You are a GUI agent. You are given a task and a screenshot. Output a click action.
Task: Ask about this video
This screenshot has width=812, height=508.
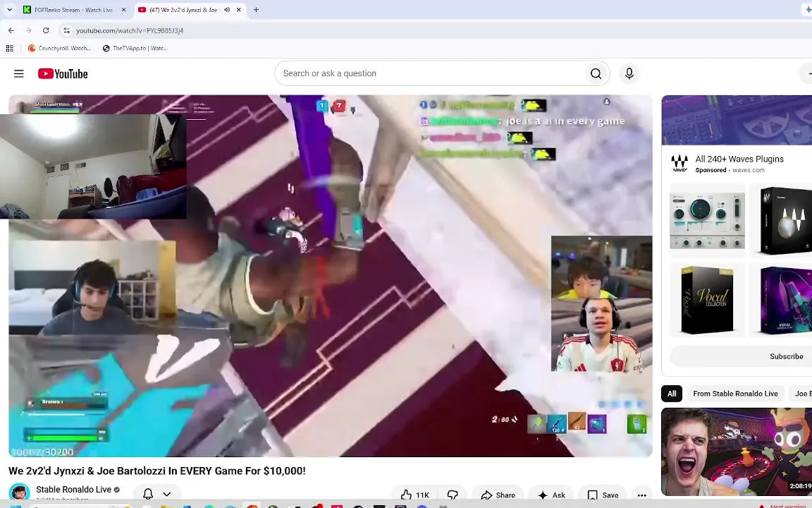551,495
